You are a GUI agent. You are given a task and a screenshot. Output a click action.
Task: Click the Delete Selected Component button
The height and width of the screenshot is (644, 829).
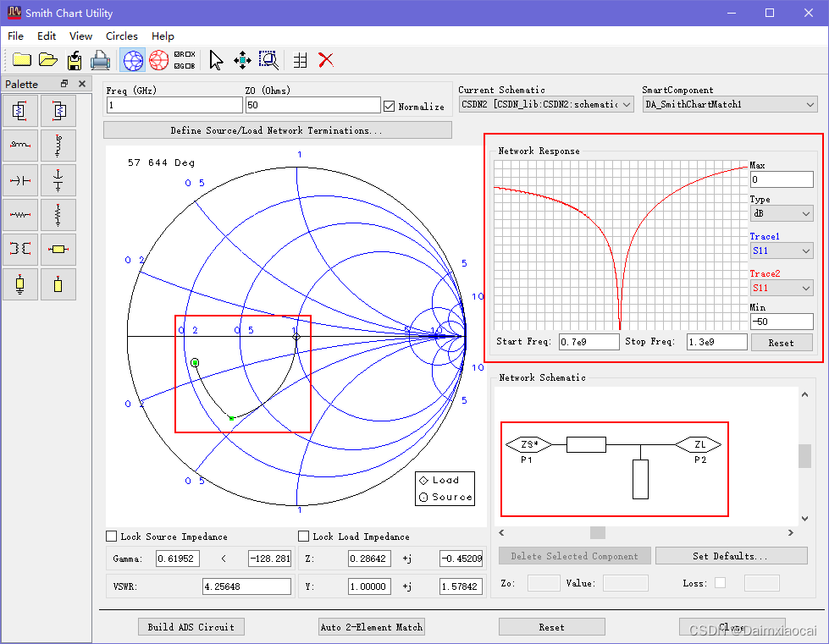point(575,556)
